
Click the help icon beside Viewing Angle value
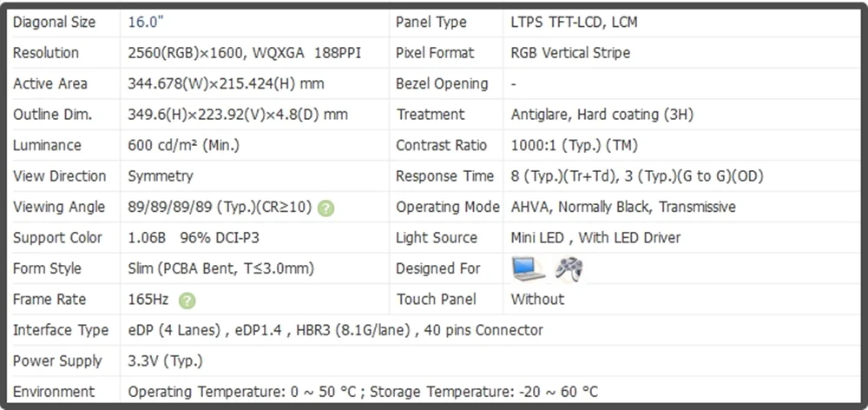coord(325,208)
